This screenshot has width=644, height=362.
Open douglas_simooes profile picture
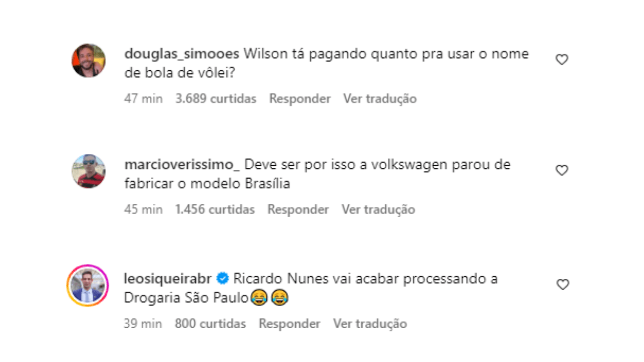click(x=89, y=60)
